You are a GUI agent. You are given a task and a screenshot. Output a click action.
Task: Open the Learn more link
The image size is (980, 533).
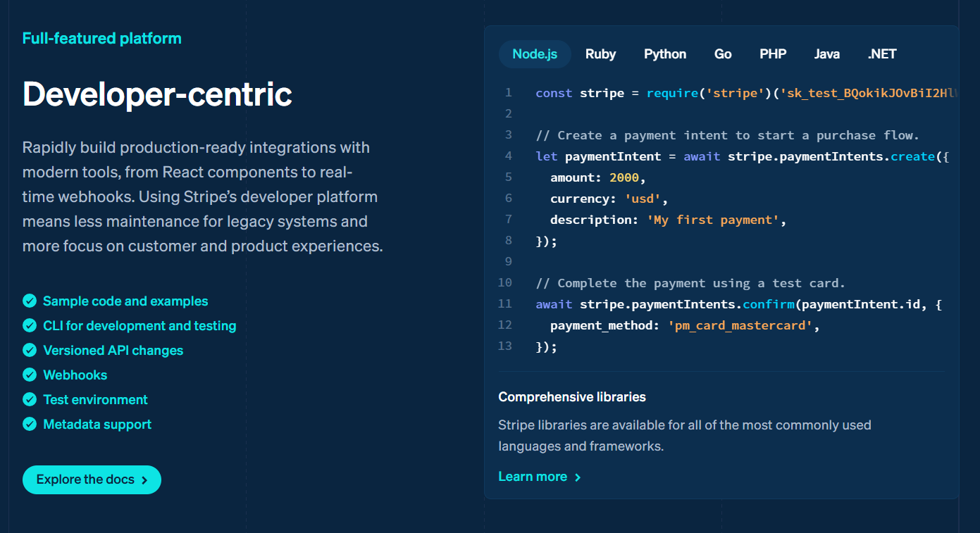[x=540, y=477]
